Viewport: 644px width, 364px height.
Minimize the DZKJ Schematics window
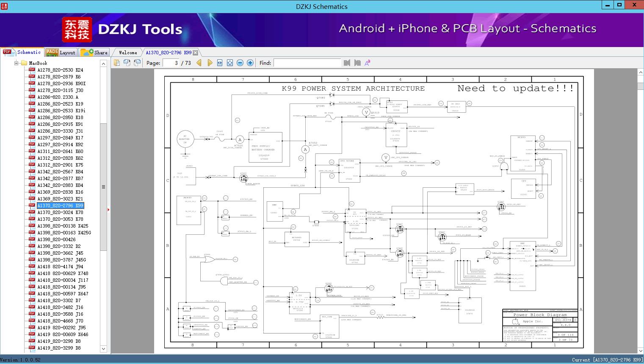608,5
